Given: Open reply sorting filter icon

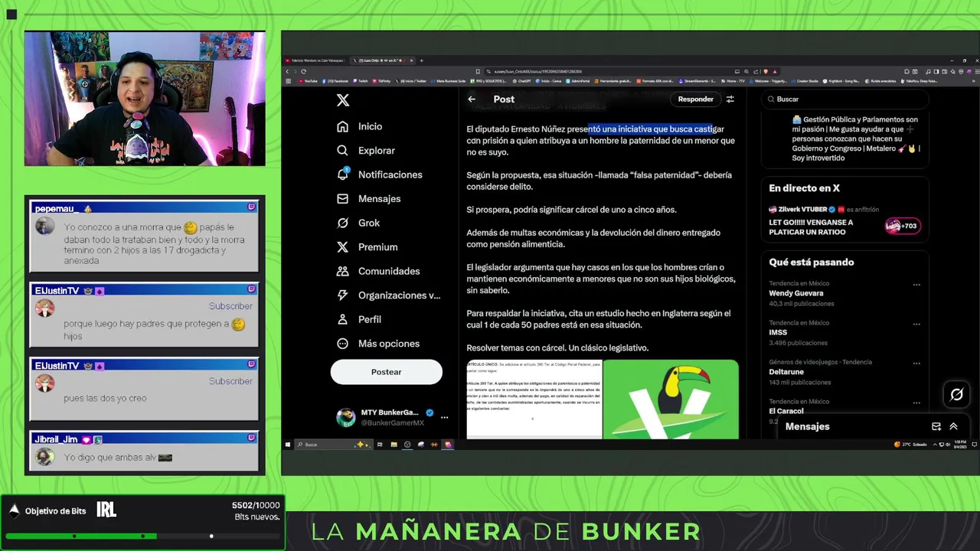Looking at the screenshot, I should 730,99.
